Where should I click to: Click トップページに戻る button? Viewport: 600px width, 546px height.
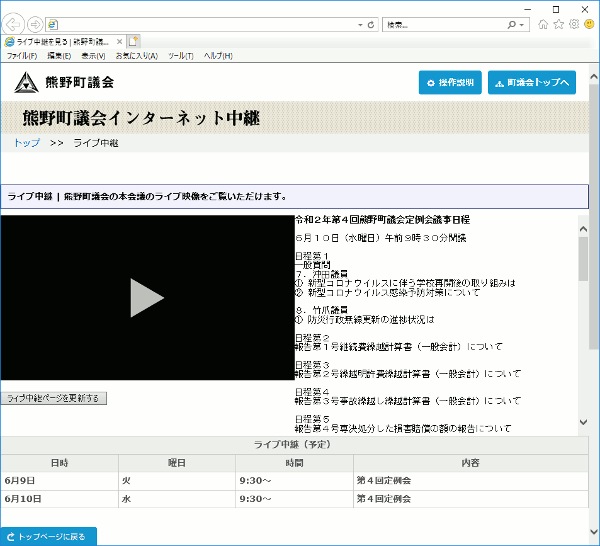(48, 536)
